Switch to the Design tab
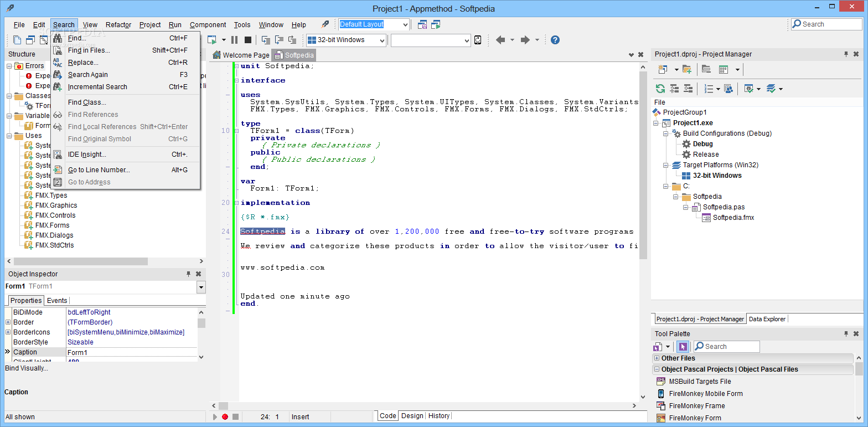868x427 pixels. click(412, 416)
